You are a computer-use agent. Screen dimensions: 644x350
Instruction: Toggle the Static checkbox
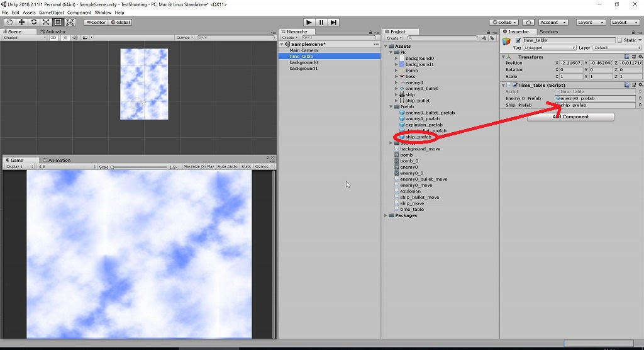pos(619,40)
